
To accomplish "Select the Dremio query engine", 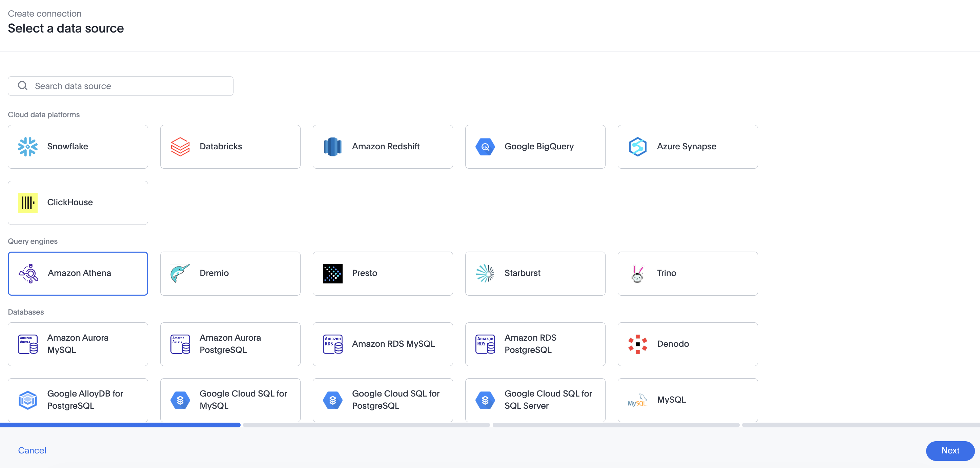I will click(x=230, y=273).
